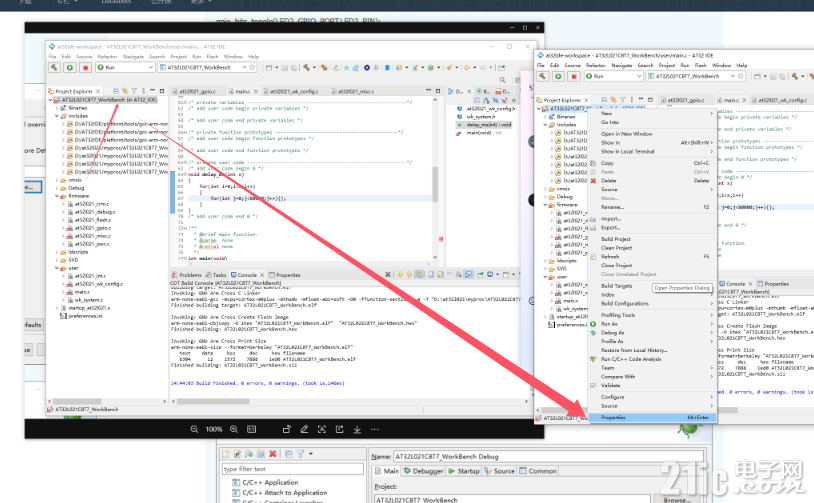Collapse the Includes node in left explorer
Screen dimensions: 814x503
click(x=57, y=116)
